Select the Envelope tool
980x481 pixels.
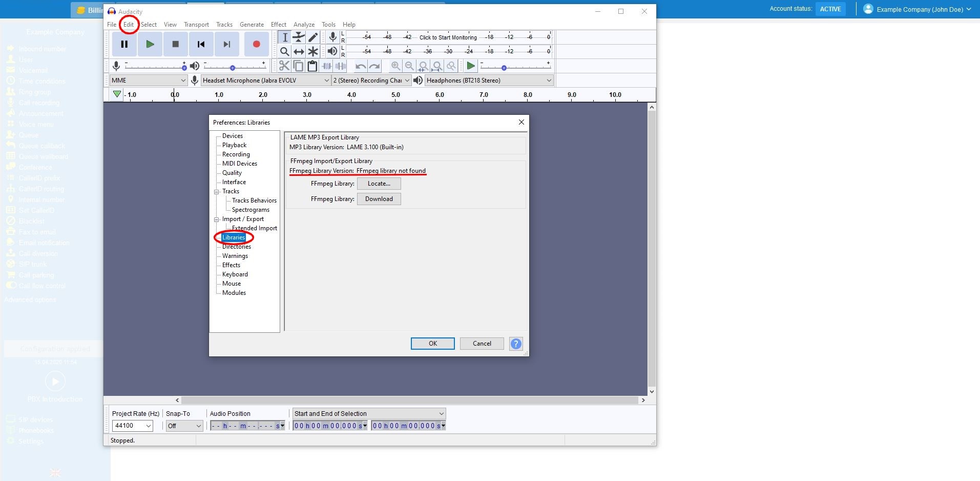click(299, 37)
